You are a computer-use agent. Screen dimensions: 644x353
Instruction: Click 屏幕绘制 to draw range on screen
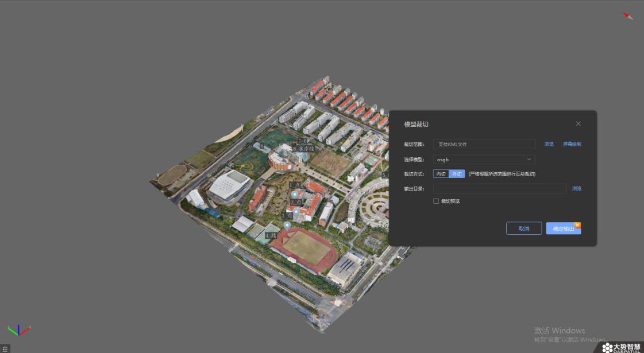pyautogui.click(x=572, y=144)
